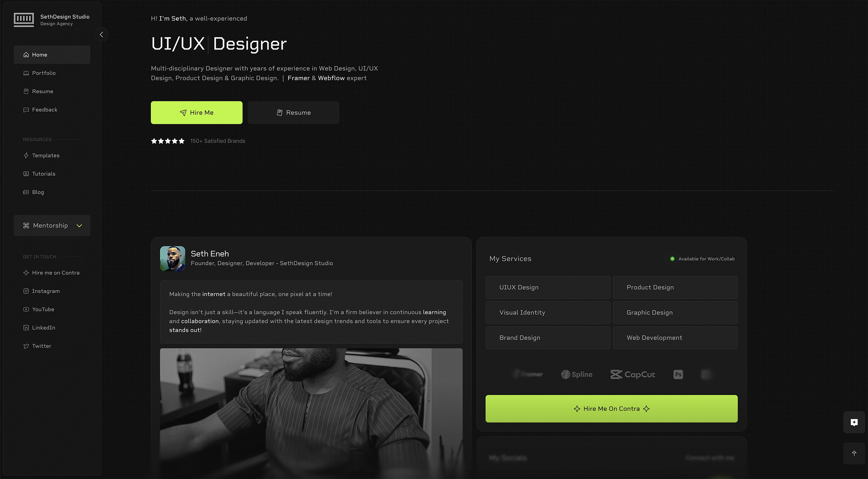Open the Feedback page
The width and height of the screenshot is (868, 479).
(52, 110)
